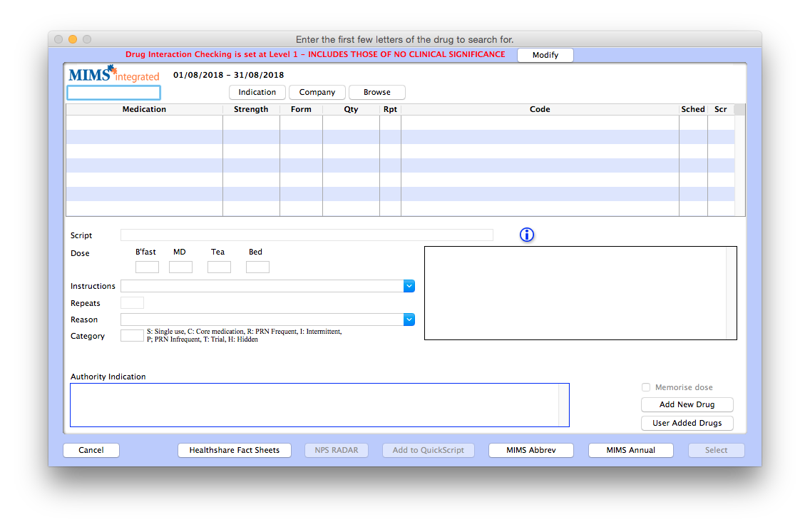Click the B'fast dose box
This screenshot has width=810, height=532.
(147, 266)
